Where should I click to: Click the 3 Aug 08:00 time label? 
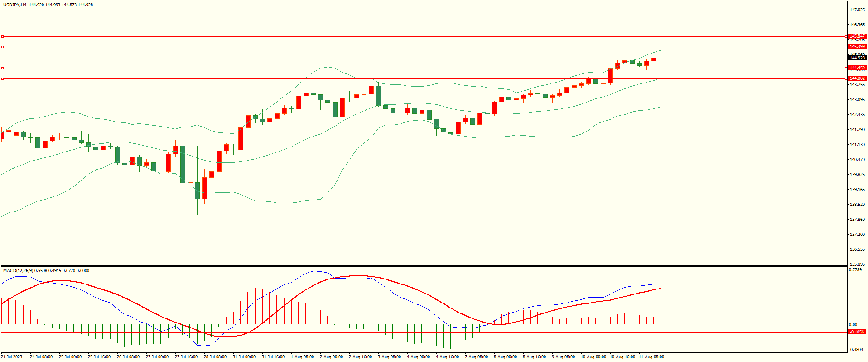pos(389,357)
